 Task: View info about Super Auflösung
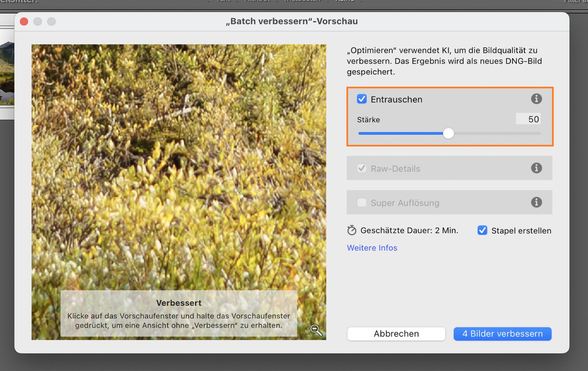pos(536,202)
